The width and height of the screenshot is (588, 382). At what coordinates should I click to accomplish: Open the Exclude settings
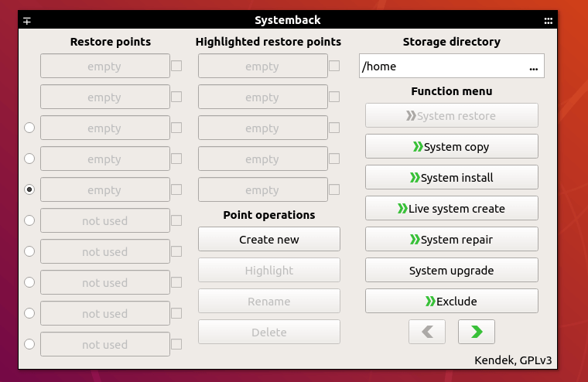coord(451,301)
